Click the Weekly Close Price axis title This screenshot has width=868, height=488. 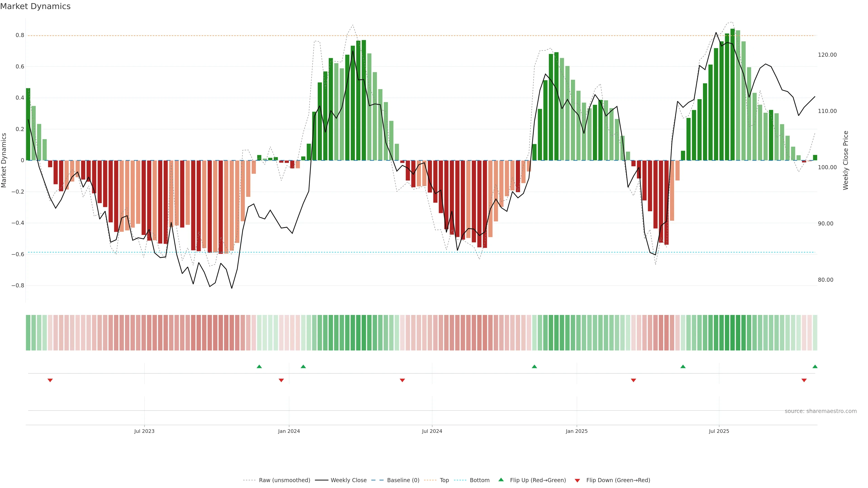point(845,160)
